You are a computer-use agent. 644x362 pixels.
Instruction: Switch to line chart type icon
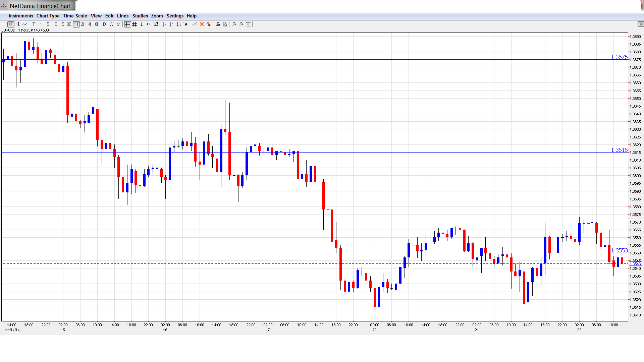(25, 24)
